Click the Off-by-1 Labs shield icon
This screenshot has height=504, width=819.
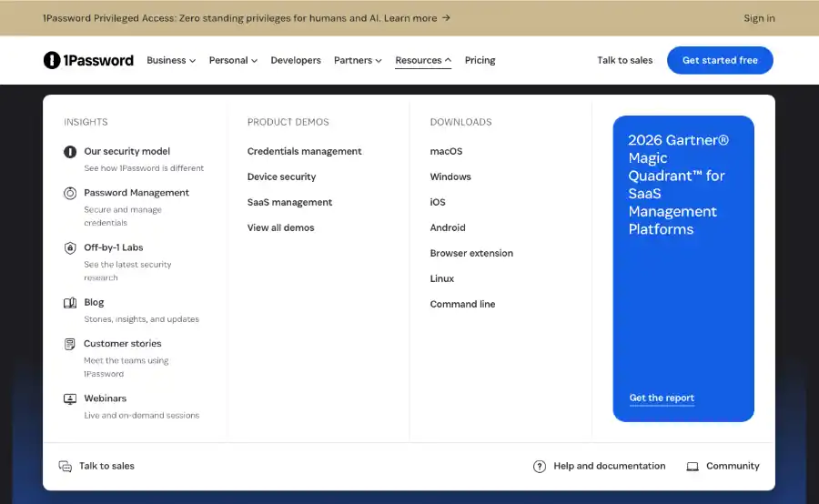tap(70, 248)
